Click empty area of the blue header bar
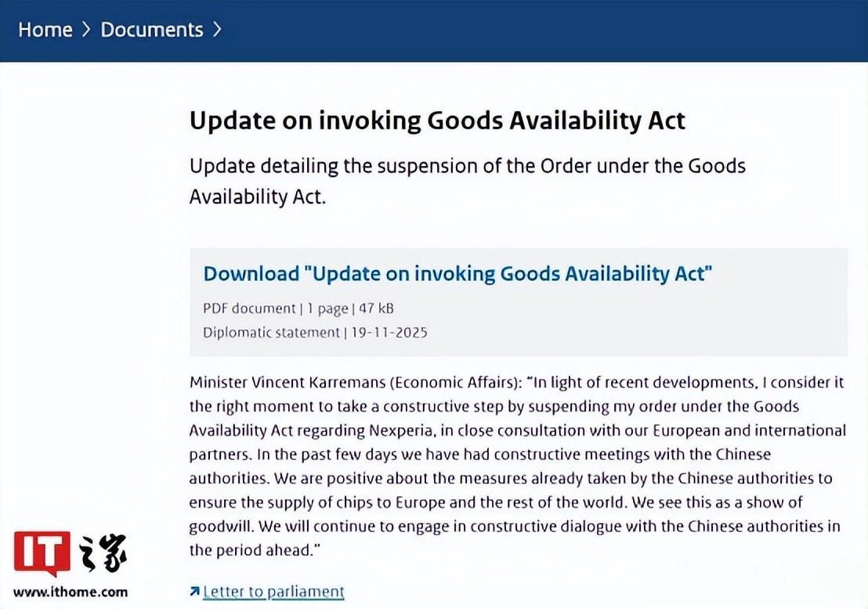868x609 pixels. click(x=548, y=30)
